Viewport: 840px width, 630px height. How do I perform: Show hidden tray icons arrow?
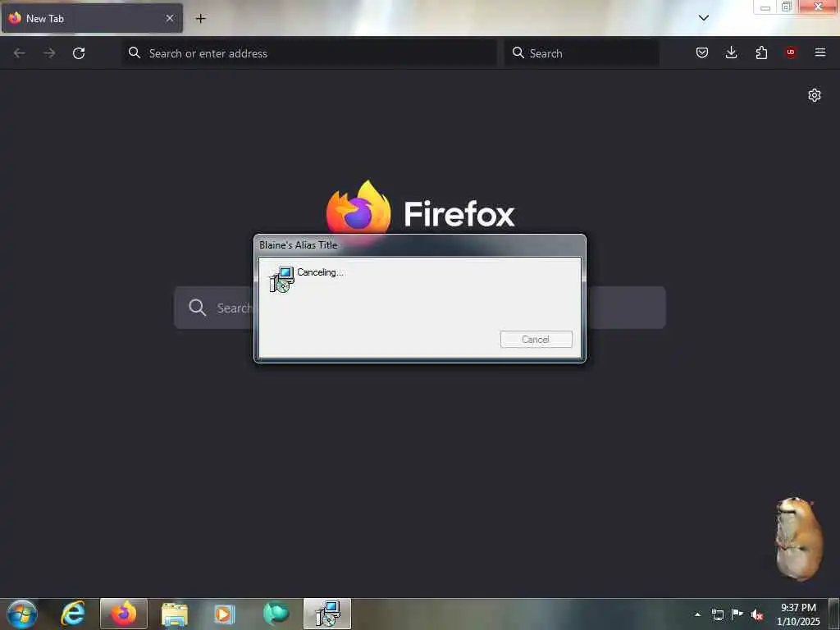tap(697, 614)
